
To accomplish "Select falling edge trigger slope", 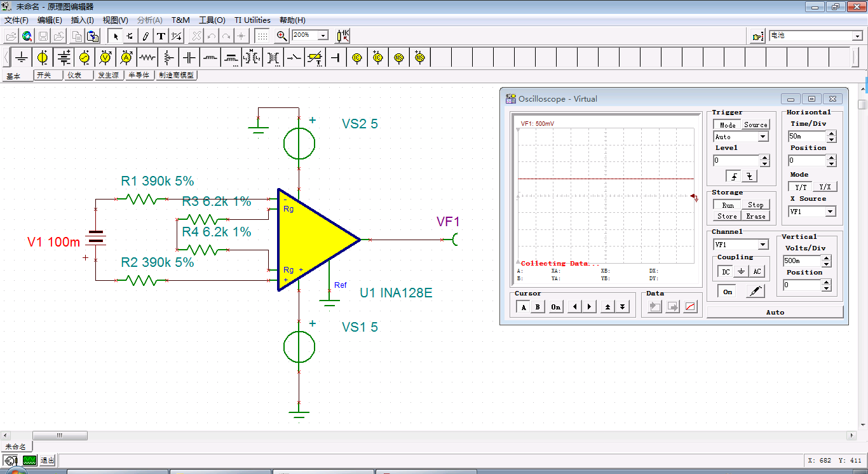I will point(750,177).
